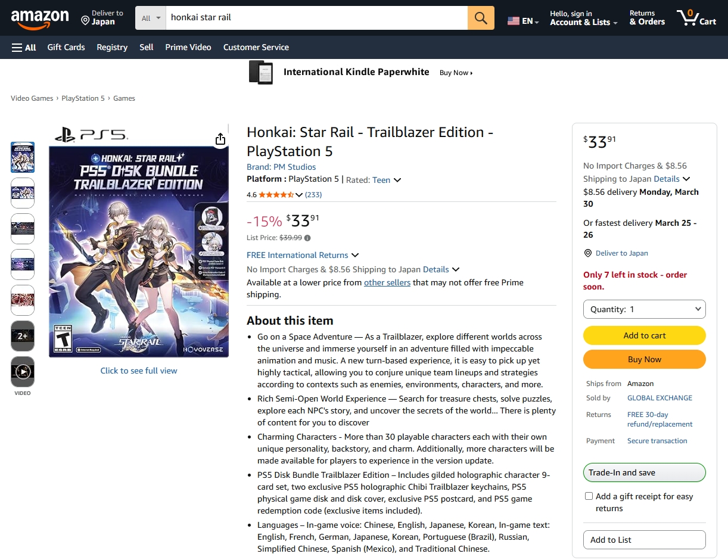Viewport: 728px width, 560px height.
Task: Click the share icon on product image
Action: tap(220, 139)
